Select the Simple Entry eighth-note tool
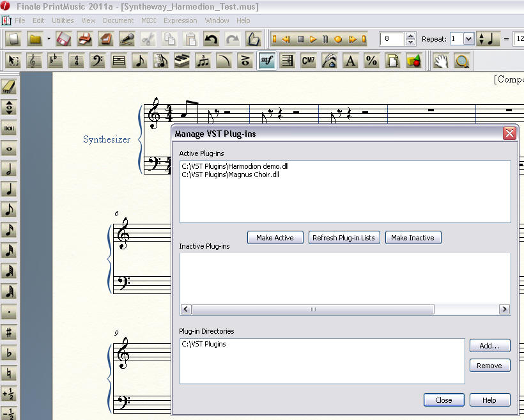This screenshot has height=420, width=524. tap(140, 61)
